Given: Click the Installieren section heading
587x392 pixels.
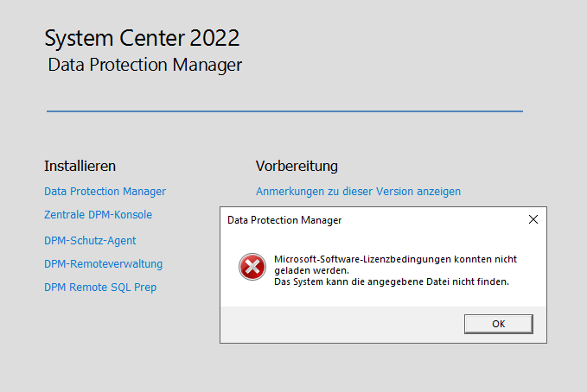Looking at the screenshot, I should tap(80, 166).
